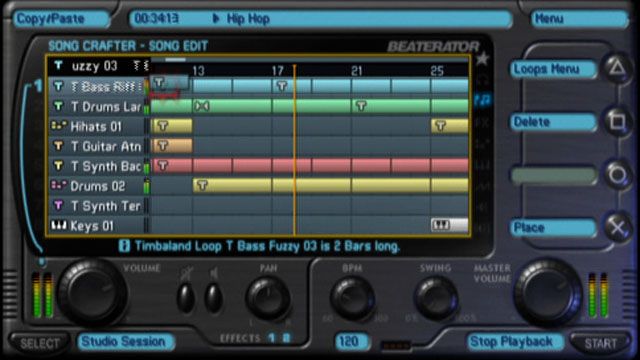Click the T icon on the first Hihats clip
Image resolution: width=640 pixels, height=360 pixels.
pos(163,125)
